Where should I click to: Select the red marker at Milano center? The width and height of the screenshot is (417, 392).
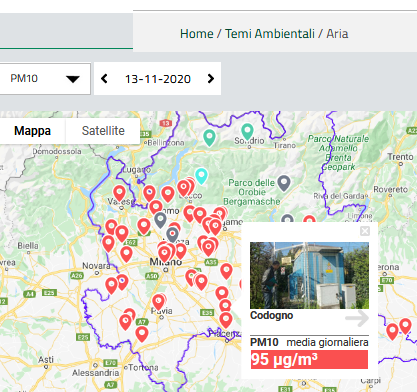164,255
